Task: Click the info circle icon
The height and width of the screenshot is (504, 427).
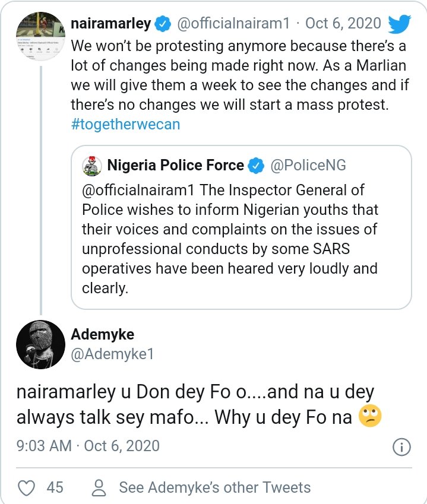Action: [402, 446]
